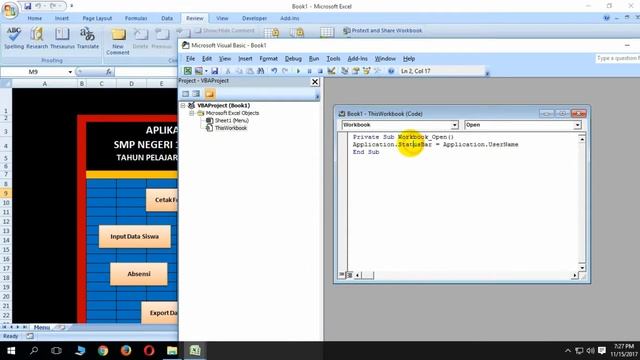Collapse the Microsoft Excel Objects folder
The height and width of the screenshot is (360, 640).
191,113
